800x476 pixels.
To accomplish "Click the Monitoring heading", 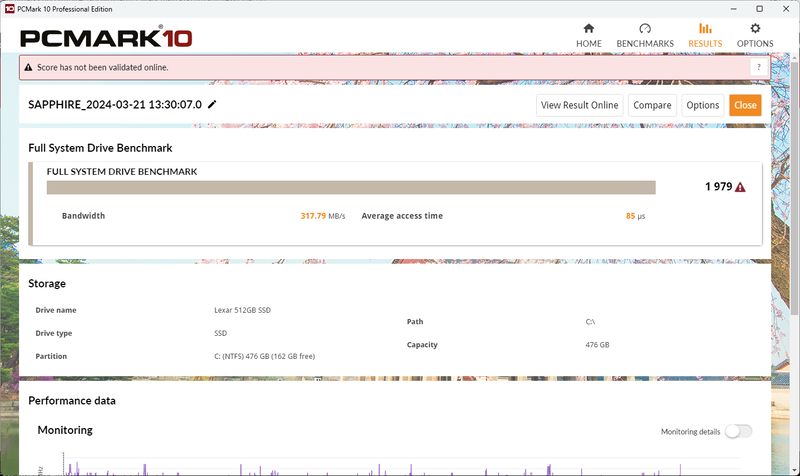I will (65, 430).
